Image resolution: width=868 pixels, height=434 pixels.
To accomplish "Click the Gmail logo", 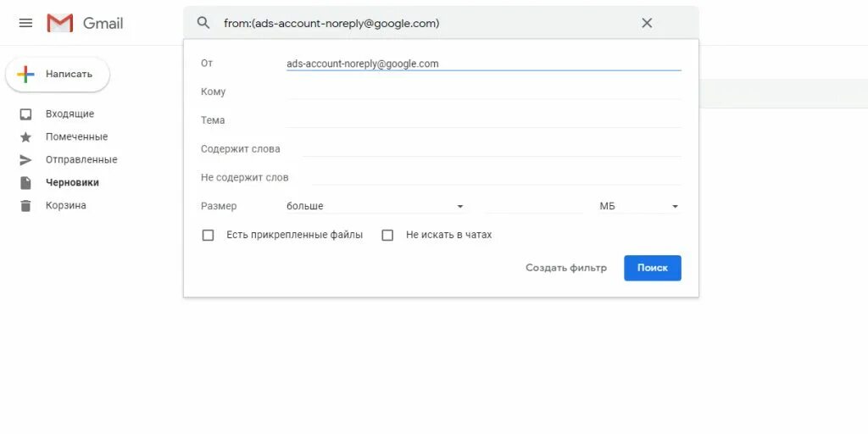I will tap(85, 23).
